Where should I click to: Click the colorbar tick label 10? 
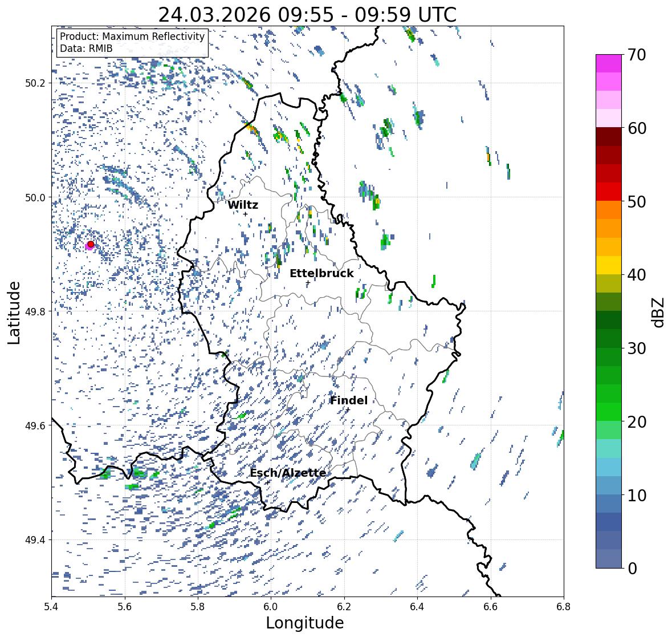tap(637, 495)
